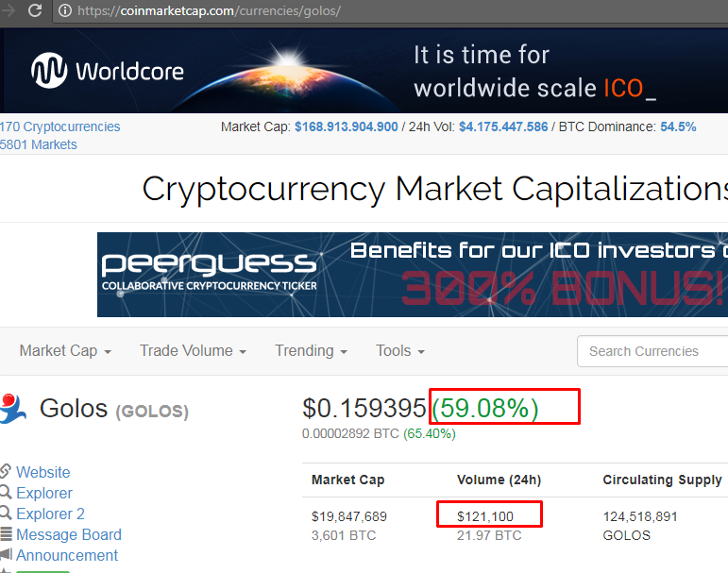Screen dimensions: 728x573
Task: Expand the Market Cap dropdown menu
Action: click(65, 351)
